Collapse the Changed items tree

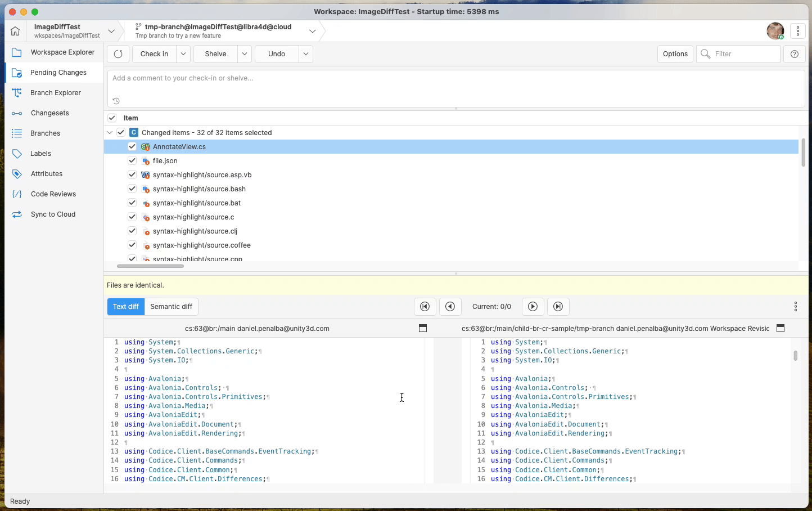point(110,132)
